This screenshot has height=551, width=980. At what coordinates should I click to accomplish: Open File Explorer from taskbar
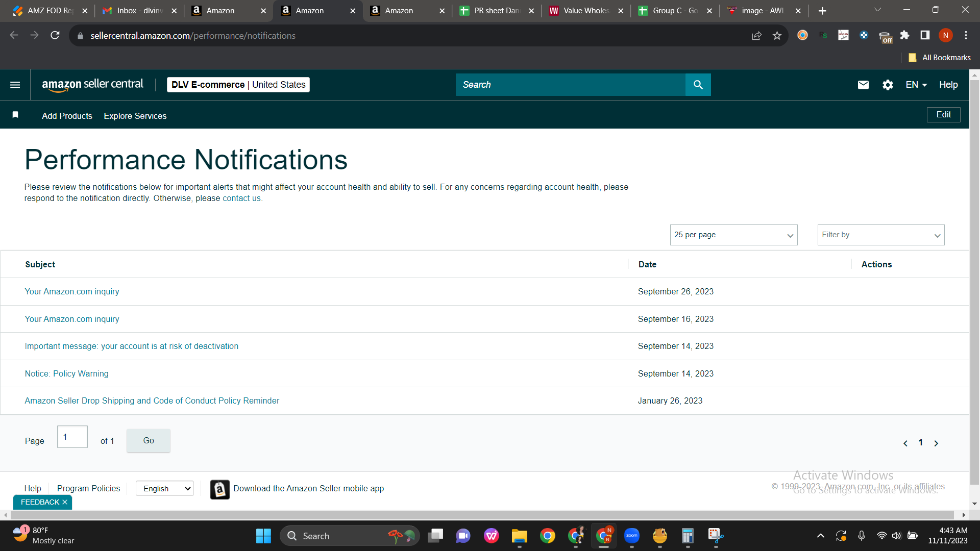click(x=520, y=536)
